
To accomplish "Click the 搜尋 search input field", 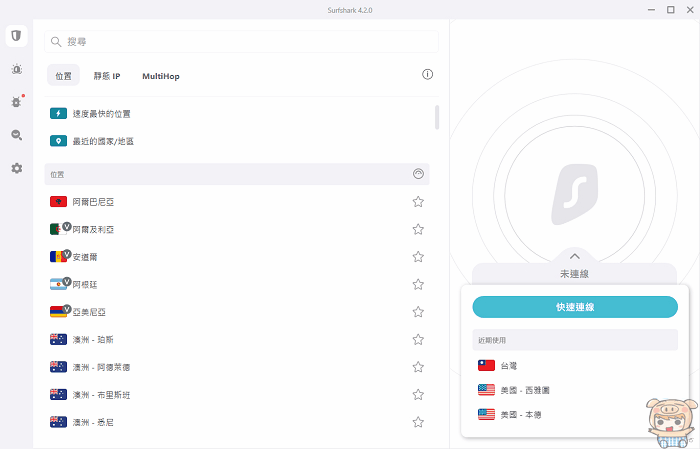I will 242,42.
